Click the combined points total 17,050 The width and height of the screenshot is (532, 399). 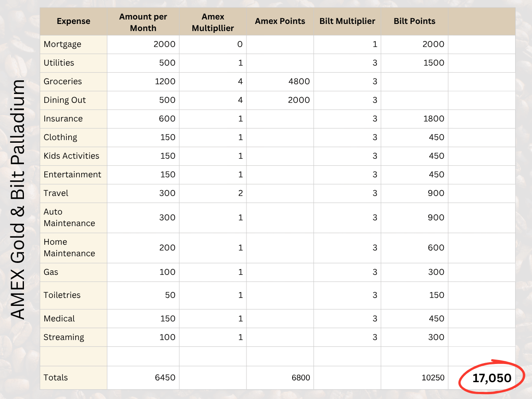click(492, 378)
